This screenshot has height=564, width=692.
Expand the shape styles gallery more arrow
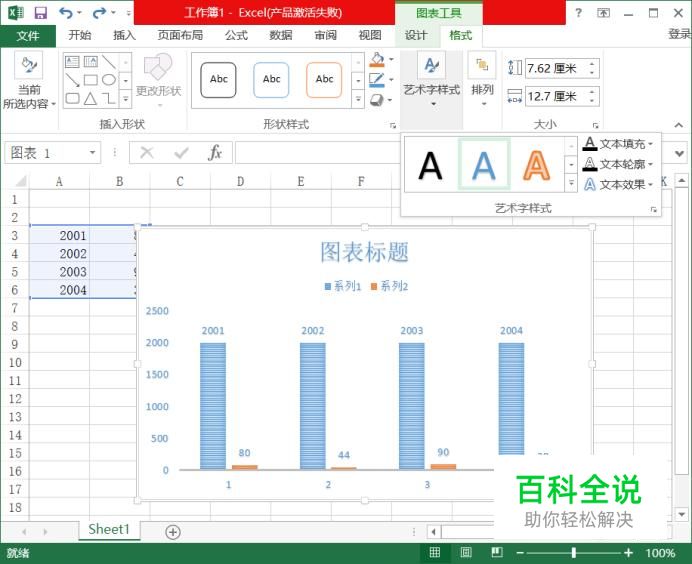tap(358, 99)
